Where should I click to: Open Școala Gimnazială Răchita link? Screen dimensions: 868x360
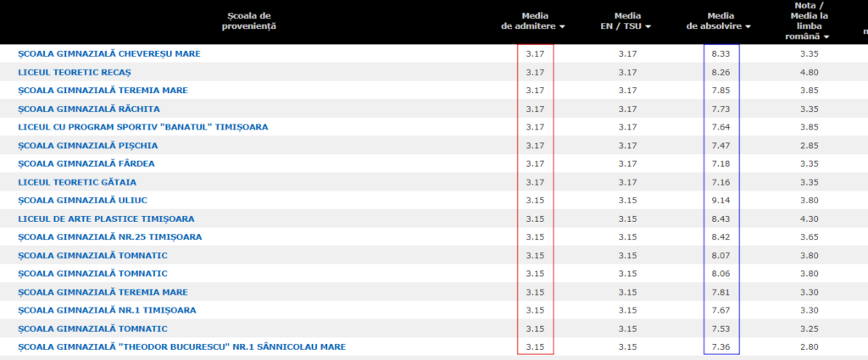[89, 109]
